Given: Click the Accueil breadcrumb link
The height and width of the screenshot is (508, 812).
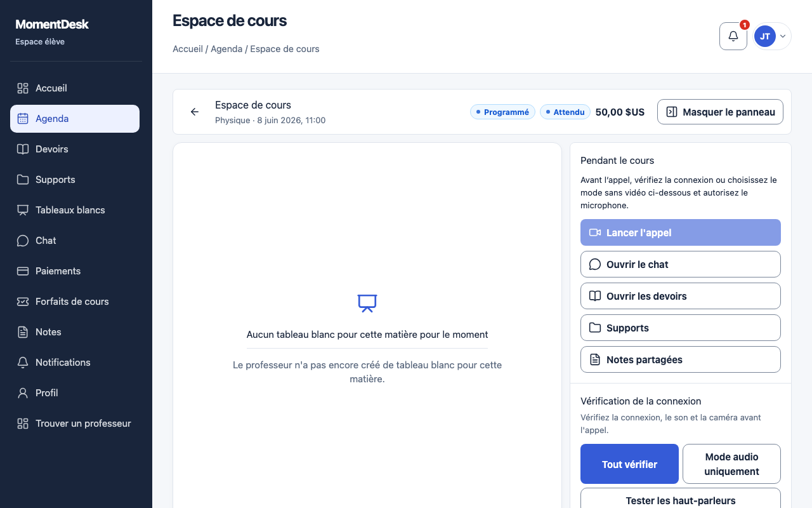Looking at the screenshot, I should coord(188,49).
